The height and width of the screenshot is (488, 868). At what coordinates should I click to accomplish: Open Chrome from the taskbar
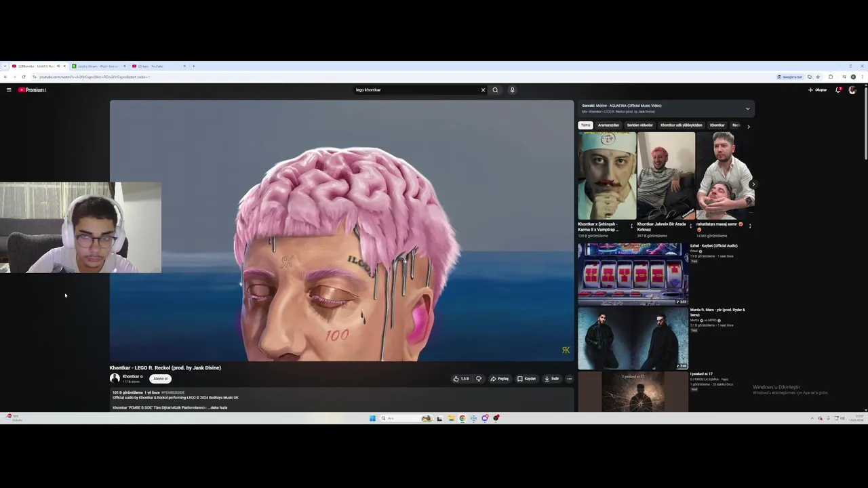tap(462, 418)
